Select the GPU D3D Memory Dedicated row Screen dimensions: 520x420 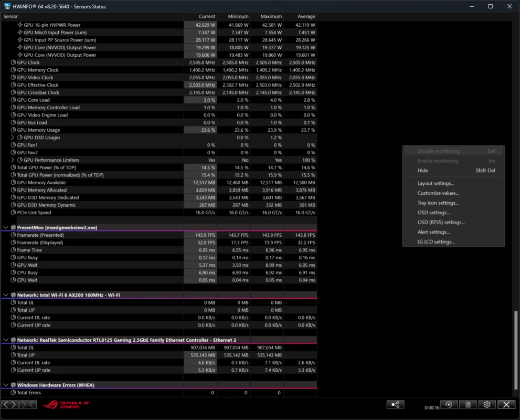159,197
